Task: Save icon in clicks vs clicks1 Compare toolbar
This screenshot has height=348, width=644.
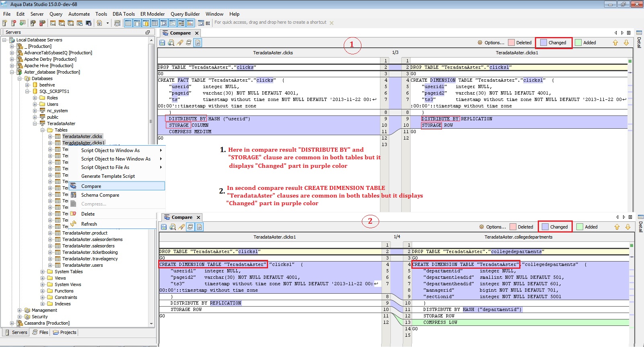Action: tap(162, 43)
